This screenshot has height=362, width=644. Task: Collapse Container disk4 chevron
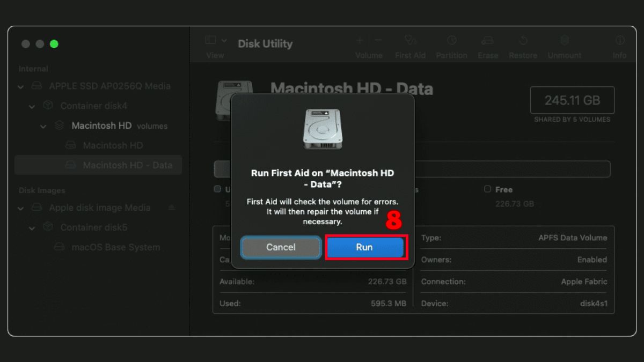[32, 106]
